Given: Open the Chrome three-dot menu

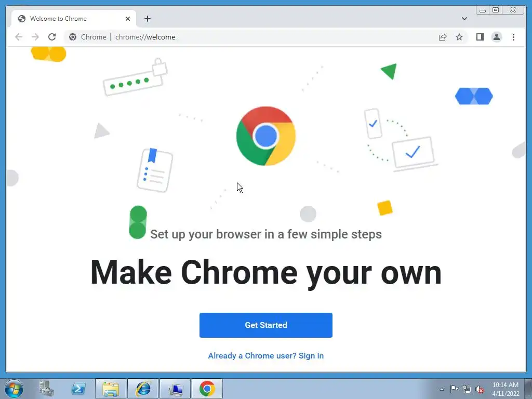Looking at the screenshot, I should click(x=513, y=37).
